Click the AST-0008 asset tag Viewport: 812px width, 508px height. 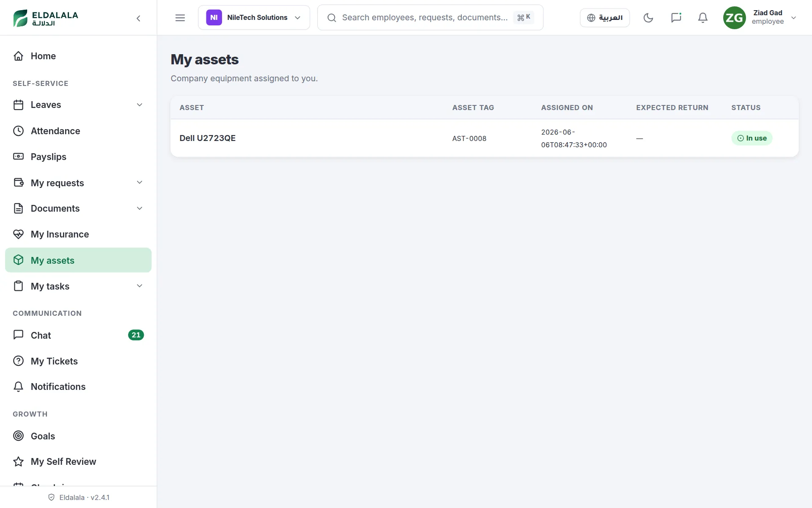(x=469, y=138)
